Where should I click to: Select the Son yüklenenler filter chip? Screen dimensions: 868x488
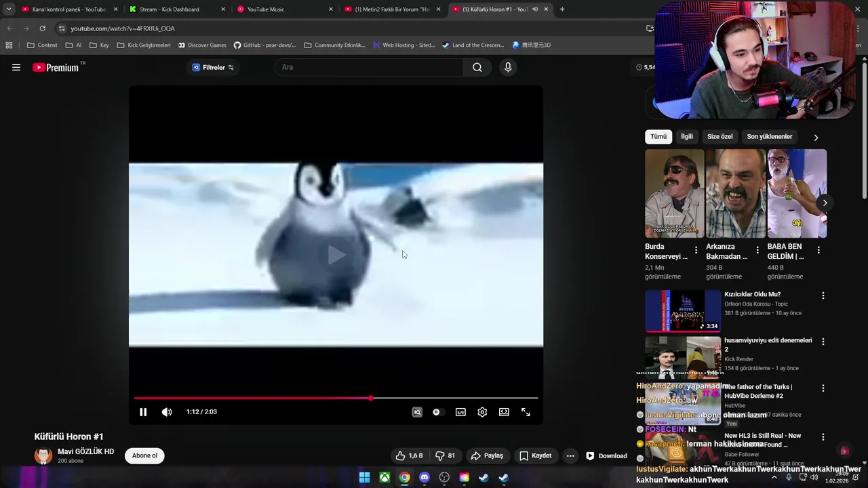[770, 136]
